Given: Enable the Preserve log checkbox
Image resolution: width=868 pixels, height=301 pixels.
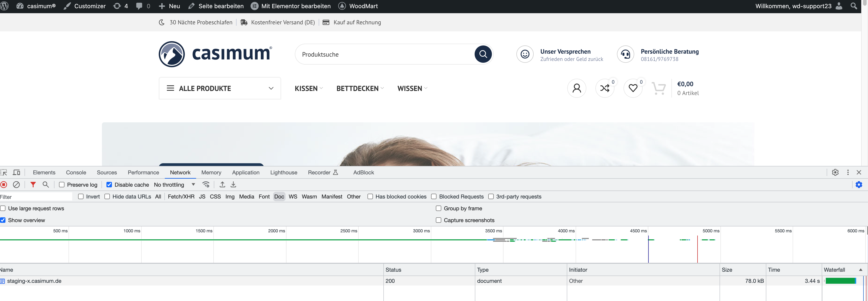Looking at the screenshot, I should pos(62,185).
